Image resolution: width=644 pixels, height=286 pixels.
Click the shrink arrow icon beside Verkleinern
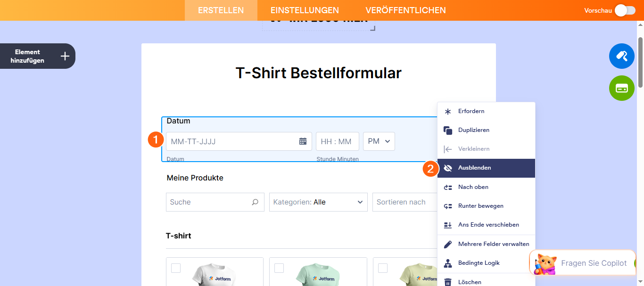coord(448,149)
